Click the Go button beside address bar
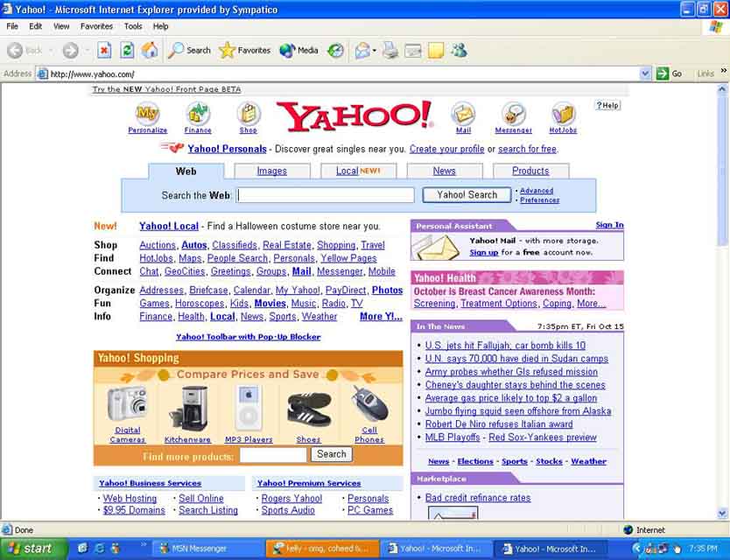Image resolution: width=730 pixels, height=560 pixels. (x=669, y=73)
